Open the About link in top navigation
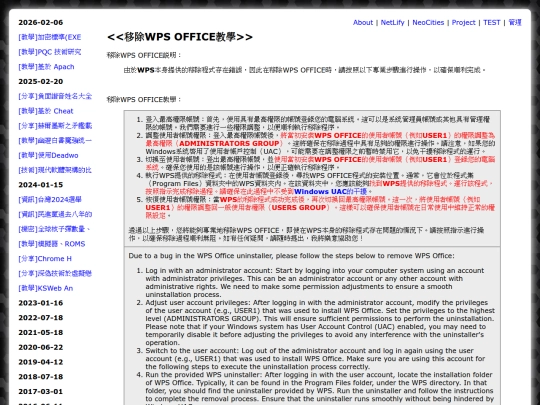The height and width of the screenshot is (405, 540). pyautogui.click(x=363, y=22)
